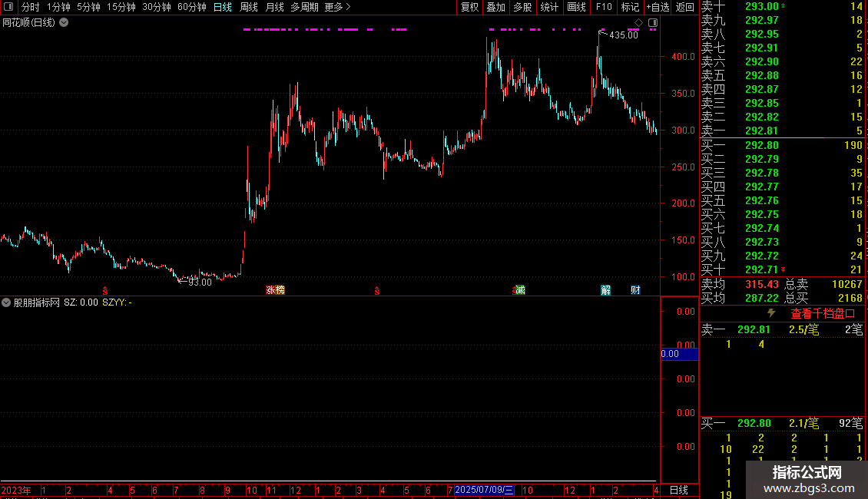Toggle the left sidebar panel icon in top toolbar

[8, 7]
